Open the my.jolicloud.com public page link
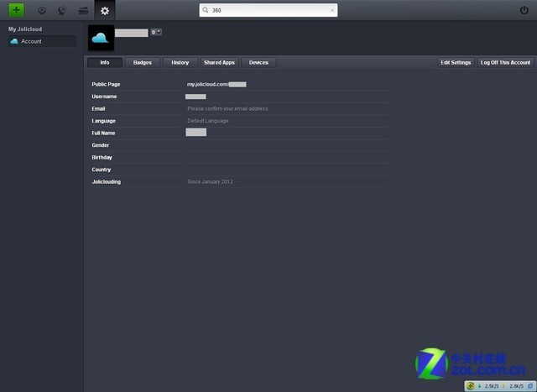 tap(216, 85)
